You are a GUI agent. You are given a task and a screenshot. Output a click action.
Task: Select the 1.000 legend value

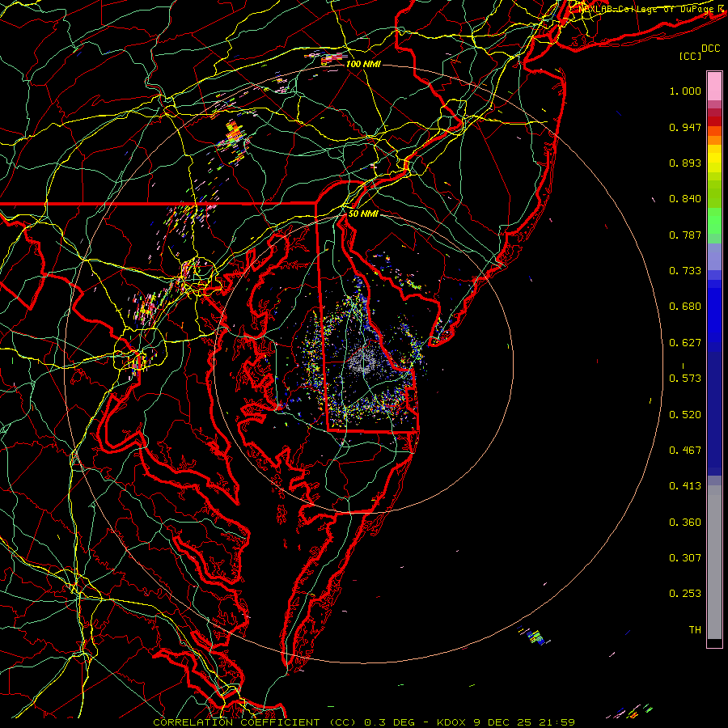click(x=685, y=91)
